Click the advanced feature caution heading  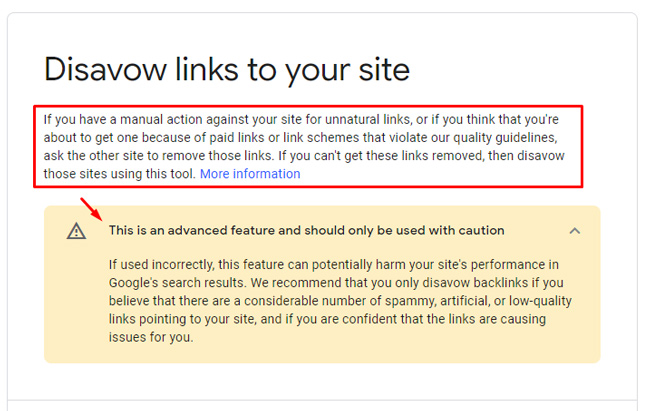(x=306, y=231)
